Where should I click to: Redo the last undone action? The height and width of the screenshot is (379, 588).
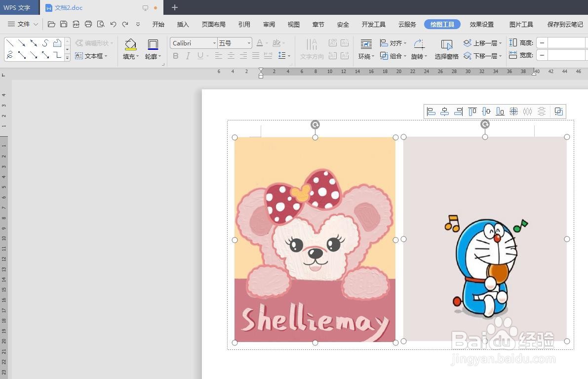coord(125,24)
